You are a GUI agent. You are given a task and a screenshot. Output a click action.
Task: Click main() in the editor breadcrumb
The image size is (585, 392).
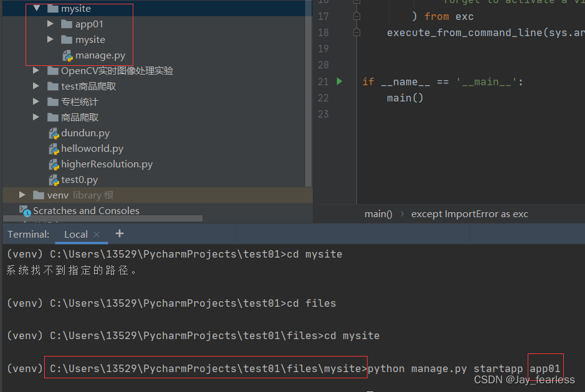click(378, 214)
